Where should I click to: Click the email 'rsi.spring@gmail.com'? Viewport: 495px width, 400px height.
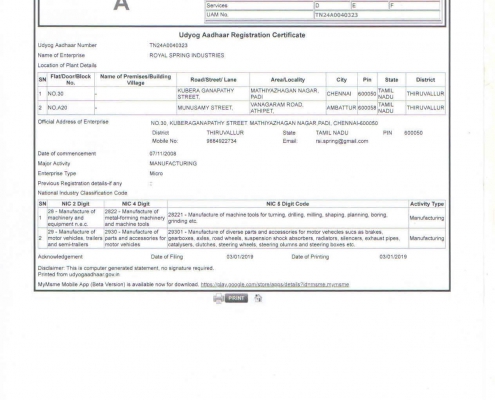342,141
